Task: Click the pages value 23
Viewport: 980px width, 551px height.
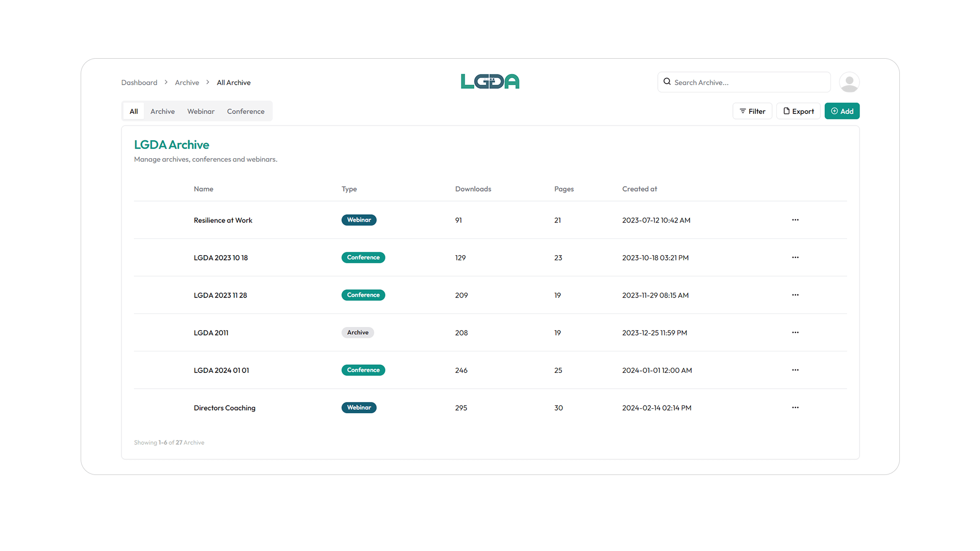Action: pos(558,258)
